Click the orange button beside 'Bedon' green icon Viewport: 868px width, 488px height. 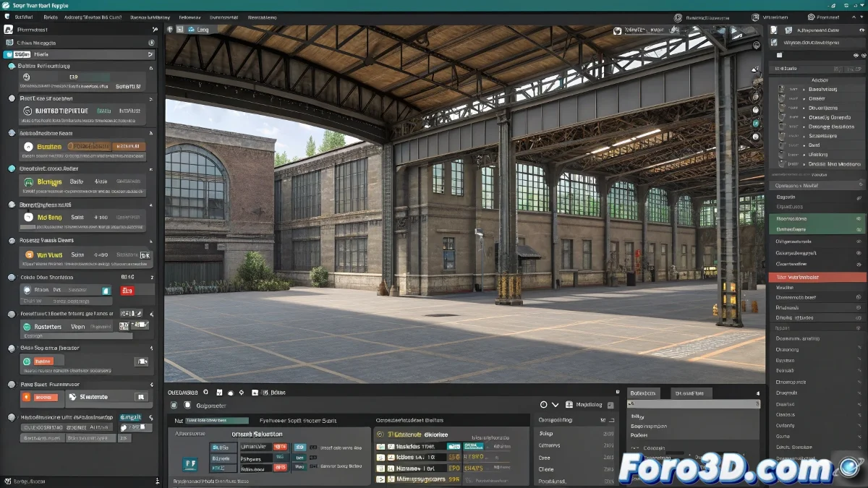44,361
